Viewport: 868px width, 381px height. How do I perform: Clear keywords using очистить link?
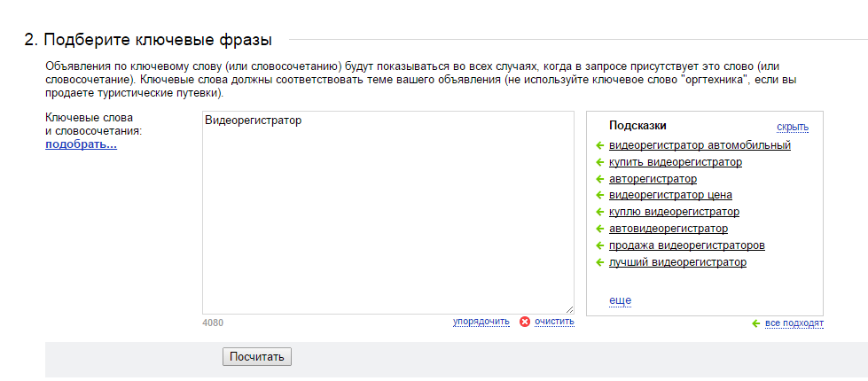tap(554, 322)
